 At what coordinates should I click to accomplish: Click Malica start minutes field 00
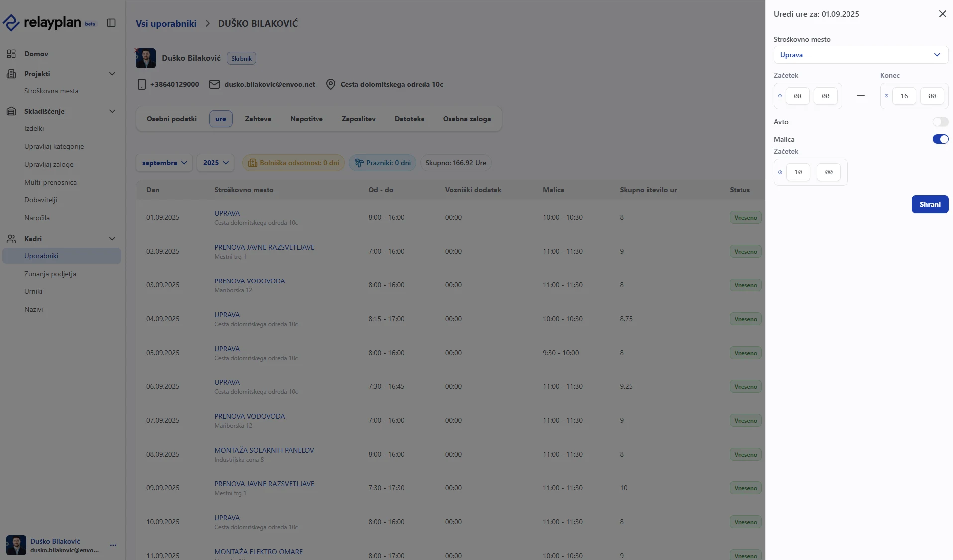tap(828, 172)
